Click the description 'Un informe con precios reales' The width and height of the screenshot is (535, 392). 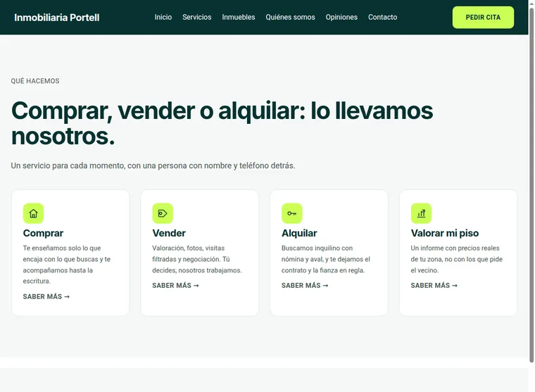coord(457,259)
